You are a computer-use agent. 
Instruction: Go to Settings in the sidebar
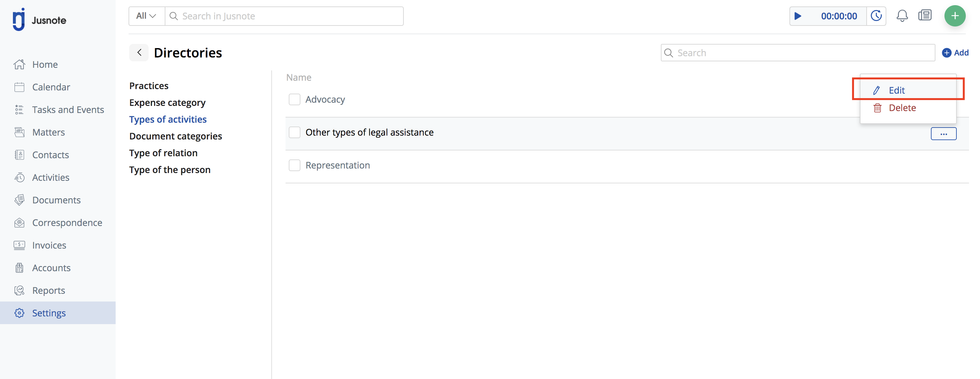[x=58, y=313]
